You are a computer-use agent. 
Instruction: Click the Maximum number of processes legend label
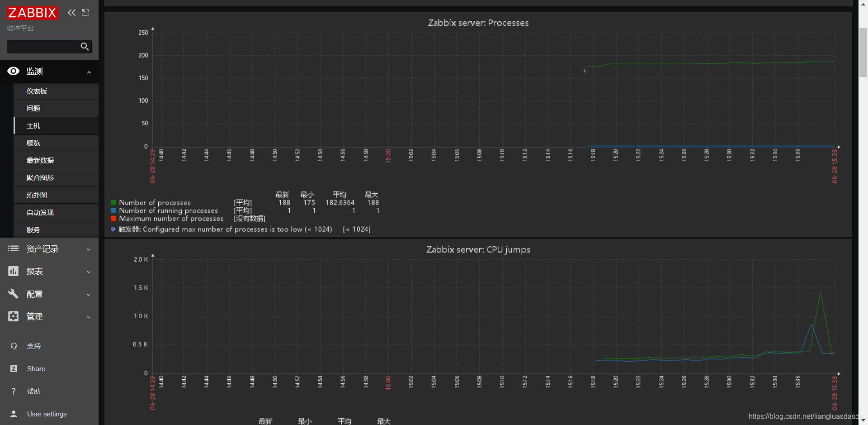[x=171, y=219]
